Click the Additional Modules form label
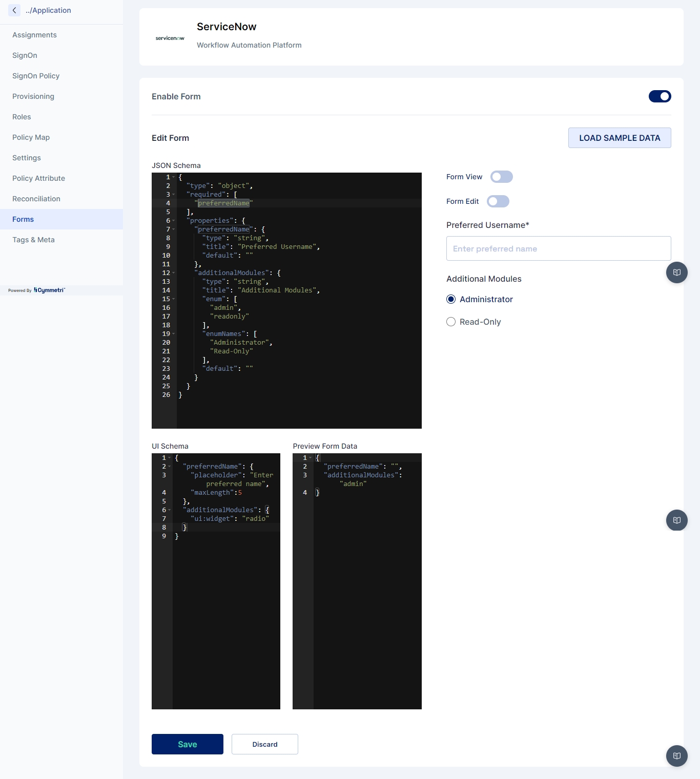The image size is (700, 779). point(484,279)
